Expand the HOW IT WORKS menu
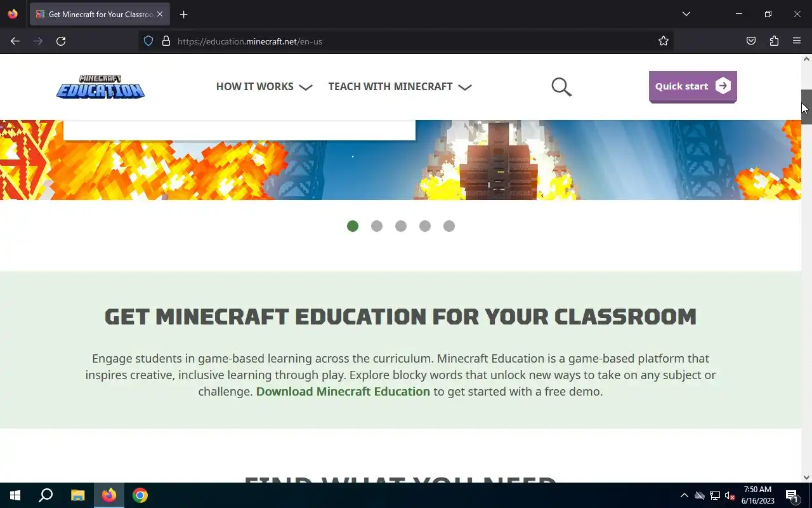 [264, 86]
